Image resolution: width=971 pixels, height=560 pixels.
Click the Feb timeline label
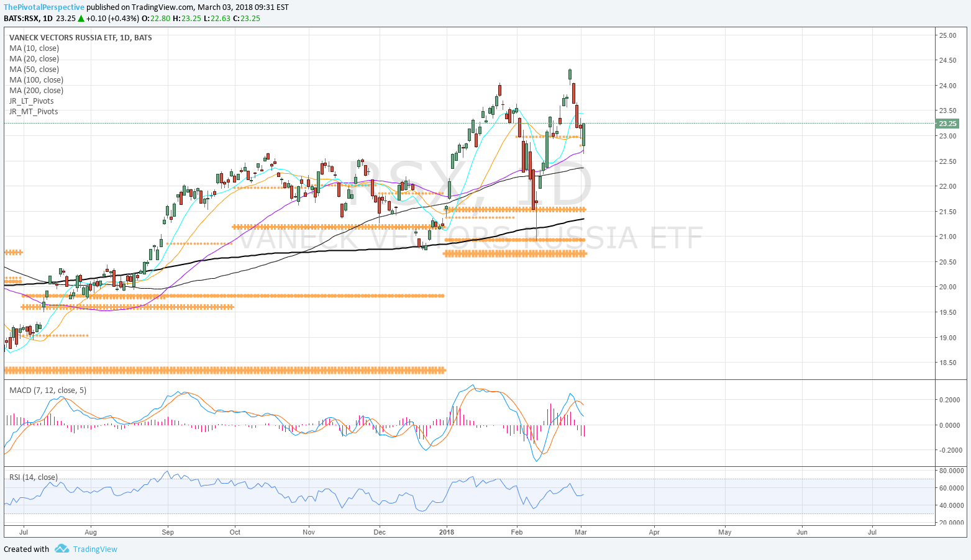point(516,532)
